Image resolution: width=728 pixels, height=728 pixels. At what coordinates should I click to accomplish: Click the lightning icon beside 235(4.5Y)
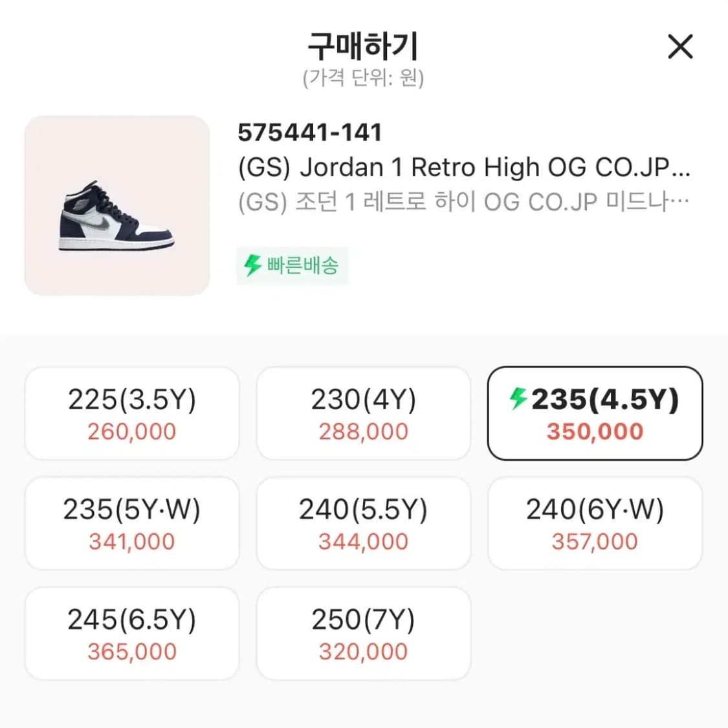(518, 399)
